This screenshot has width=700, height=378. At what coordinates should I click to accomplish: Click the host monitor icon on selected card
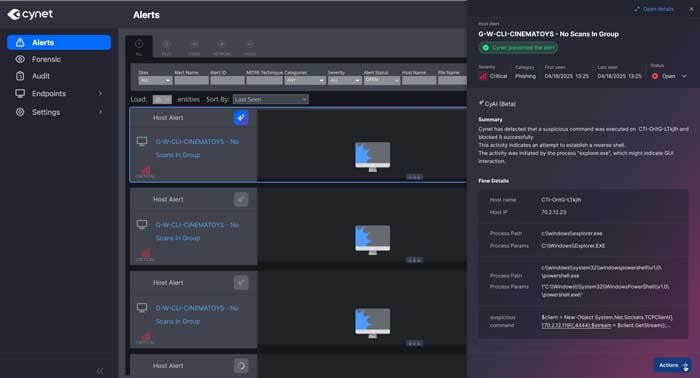[142, 141]
